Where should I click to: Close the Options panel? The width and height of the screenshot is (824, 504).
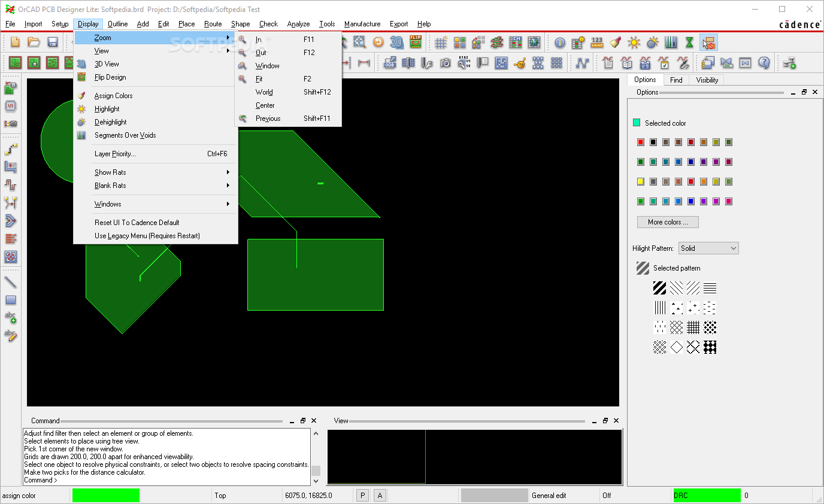[x=815, y=92]
